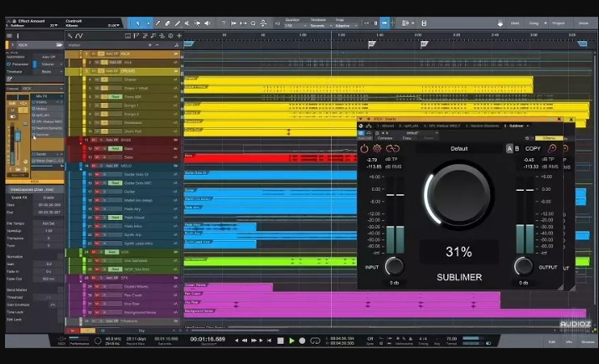Mute the Guitar track
This screenshot has height=364, width=599.
pos(97,192)
